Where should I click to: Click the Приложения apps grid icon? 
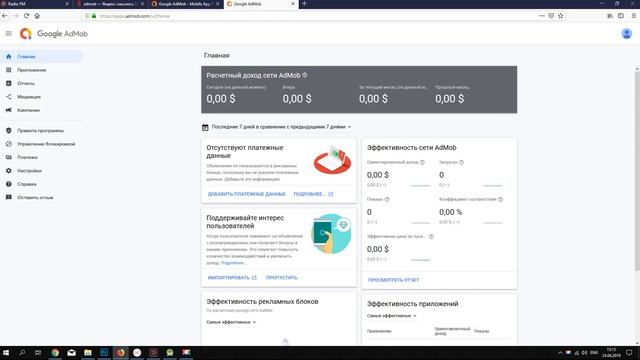[x=9, y=70]
